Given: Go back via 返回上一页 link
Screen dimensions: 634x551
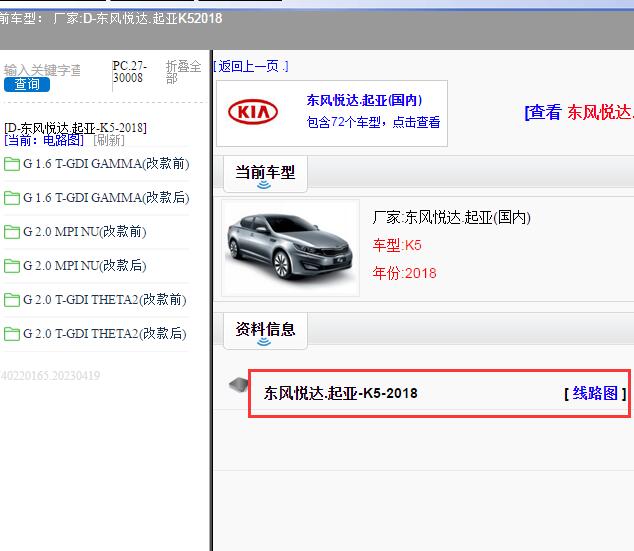Looking at the screenshot, I should (x=251, y=66).
